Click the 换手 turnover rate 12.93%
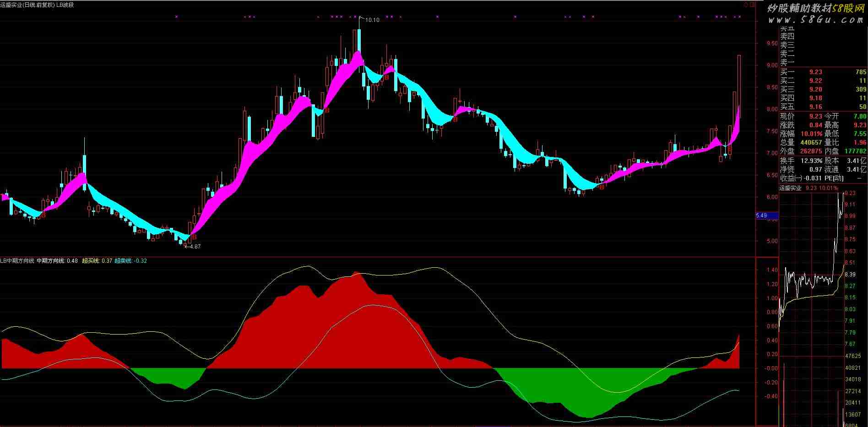Image resolution: width=868 pixels, height=427 pixels. point(811,161)
